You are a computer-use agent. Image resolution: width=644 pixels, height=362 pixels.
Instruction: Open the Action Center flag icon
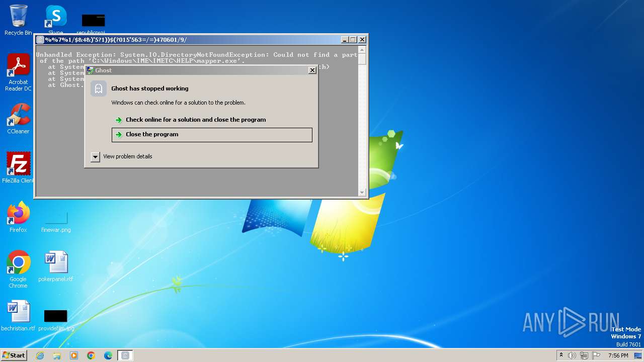click(x=596, y=355)
